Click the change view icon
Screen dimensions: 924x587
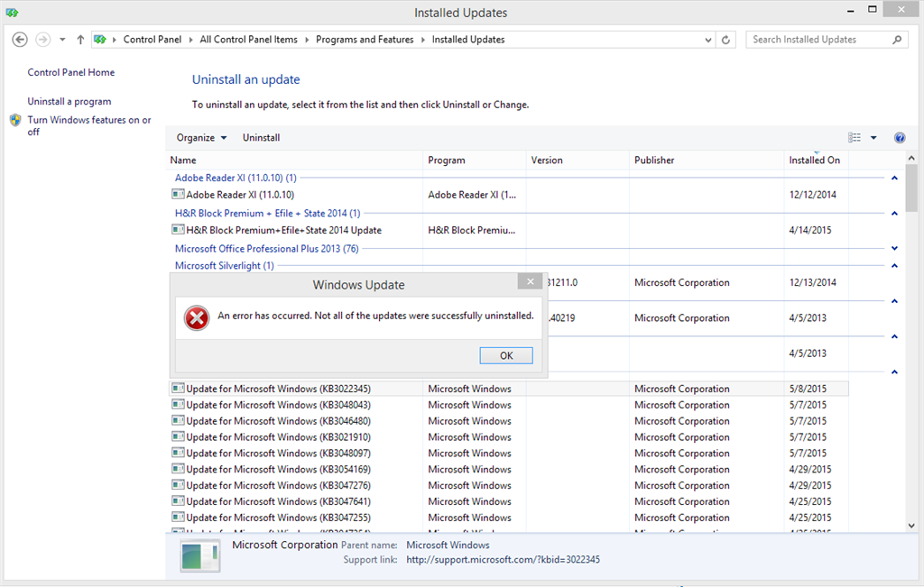pos(854,138)
